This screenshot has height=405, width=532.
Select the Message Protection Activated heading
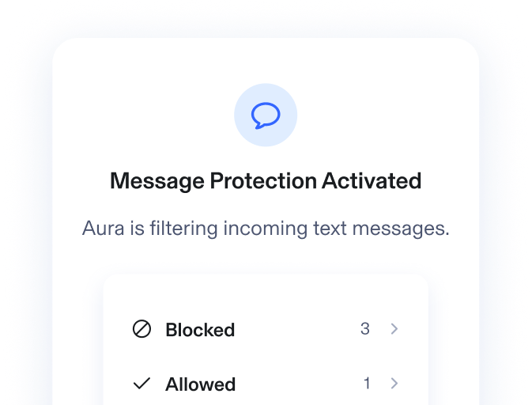(x=266, y=181)
